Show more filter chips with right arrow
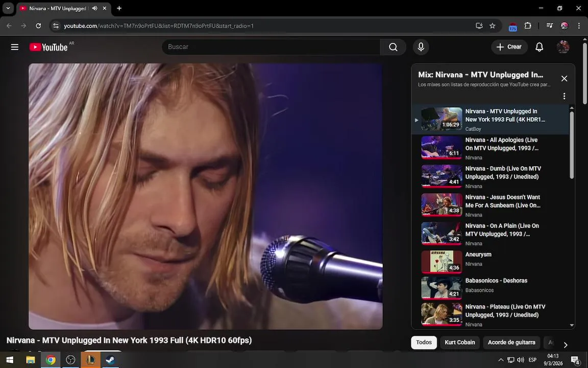The height and width of the screenshot is (368, 588). (566, 344)
